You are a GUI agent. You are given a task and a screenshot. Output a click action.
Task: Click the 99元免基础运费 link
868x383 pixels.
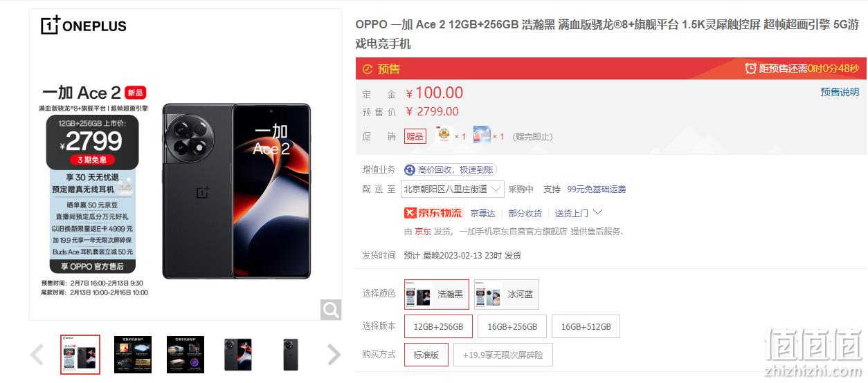[x=597, y=189]
